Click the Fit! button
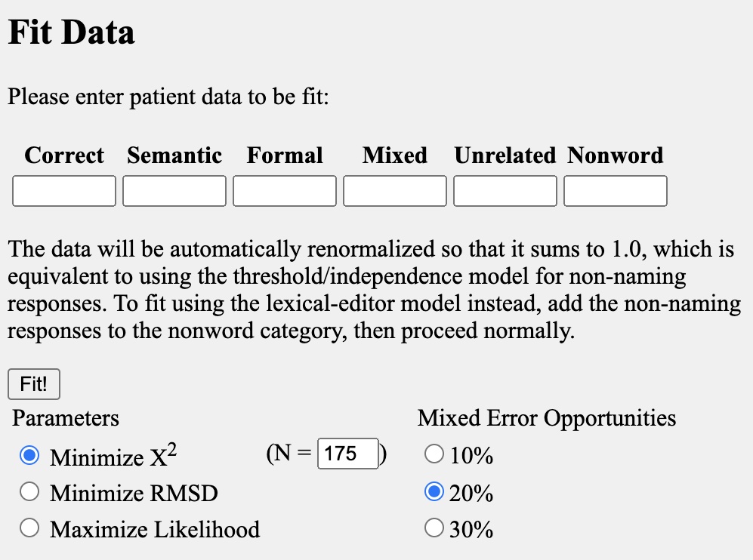Image resolution: width=753 pixels, height=560 pixels. point(34,384)
